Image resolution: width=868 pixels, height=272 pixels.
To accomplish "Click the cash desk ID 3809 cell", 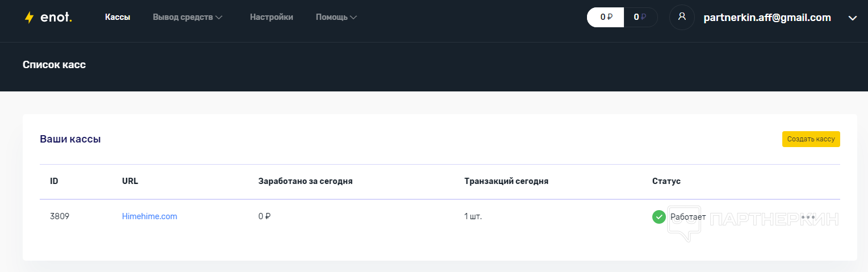I will [60, 216].
